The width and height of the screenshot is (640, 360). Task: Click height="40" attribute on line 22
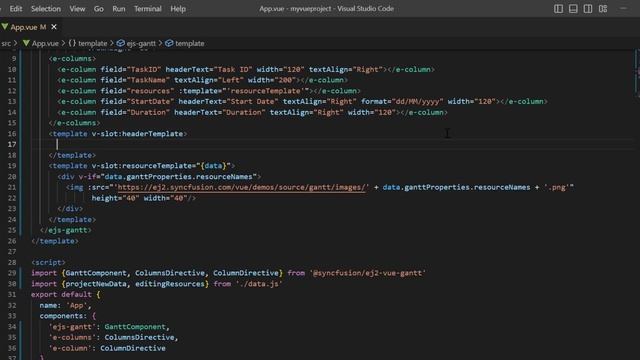(115, 198)
